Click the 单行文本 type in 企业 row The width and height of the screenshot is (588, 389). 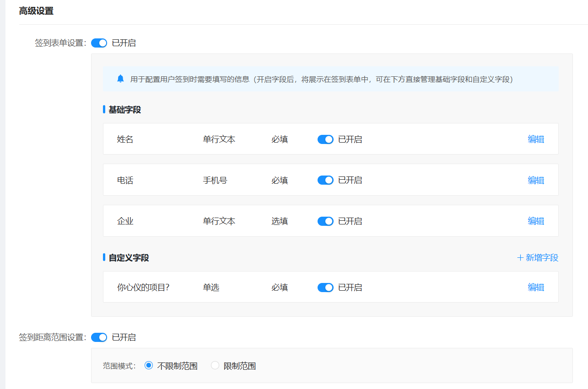219,221
